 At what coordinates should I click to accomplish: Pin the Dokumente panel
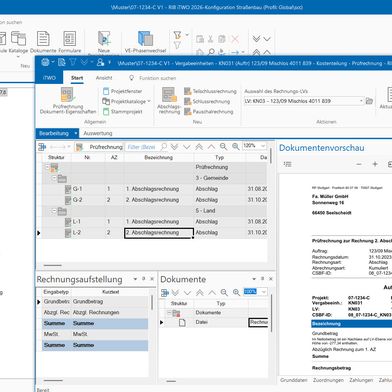point(262,279)
